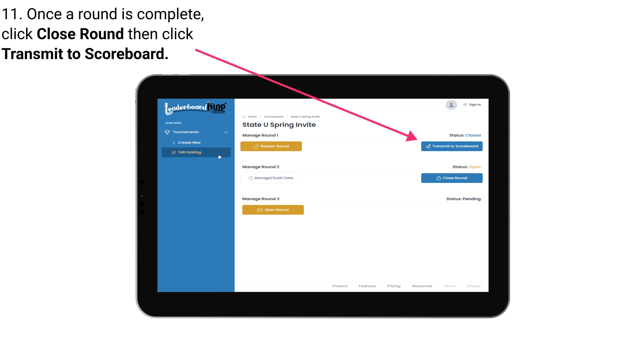Click the Tournaments breadcrumb link

click(x=273, y=116)
